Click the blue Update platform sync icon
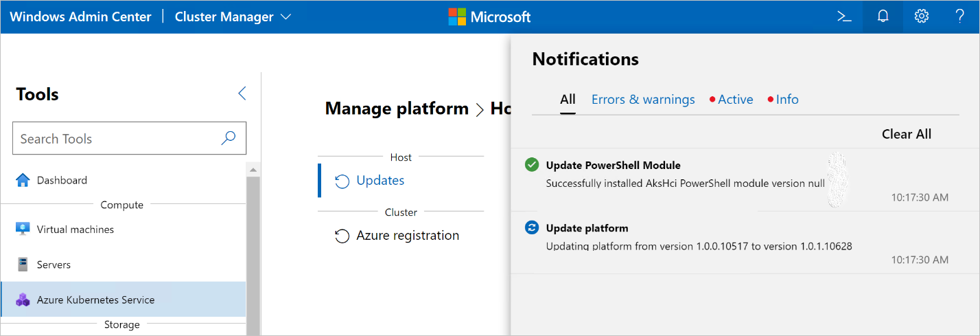Image resolution: width=980 pixels, height=336 pixels. click(x=531, y=227)
